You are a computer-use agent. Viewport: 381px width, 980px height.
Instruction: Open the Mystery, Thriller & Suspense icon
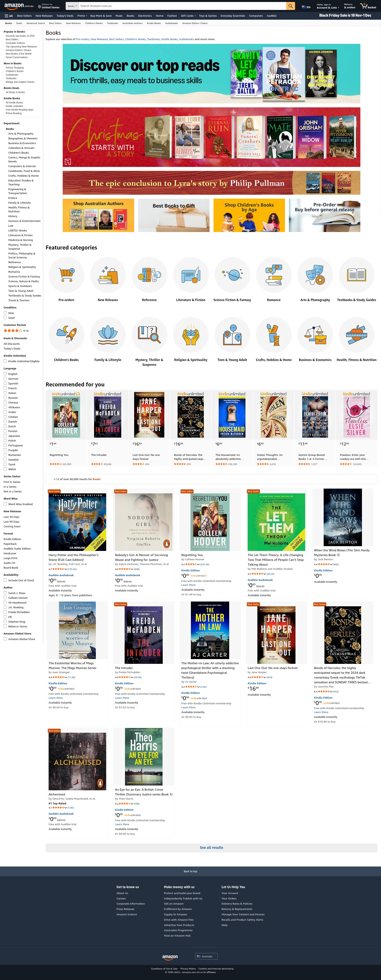149,335
